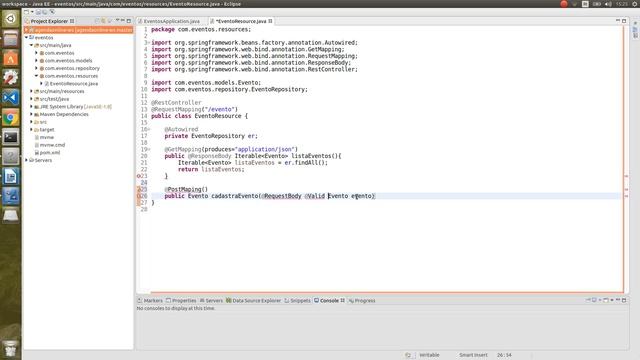Screen dimensions: 640x360
Task: Launch Ubuntu Software Center from dock
Action: (x=11, y=58)
